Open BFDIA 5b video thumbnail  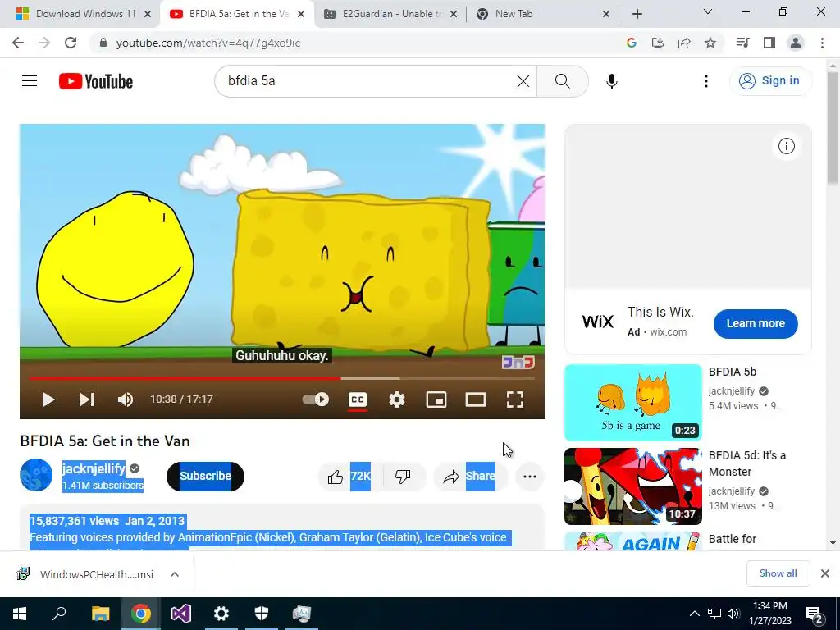(x=632, y=402)
